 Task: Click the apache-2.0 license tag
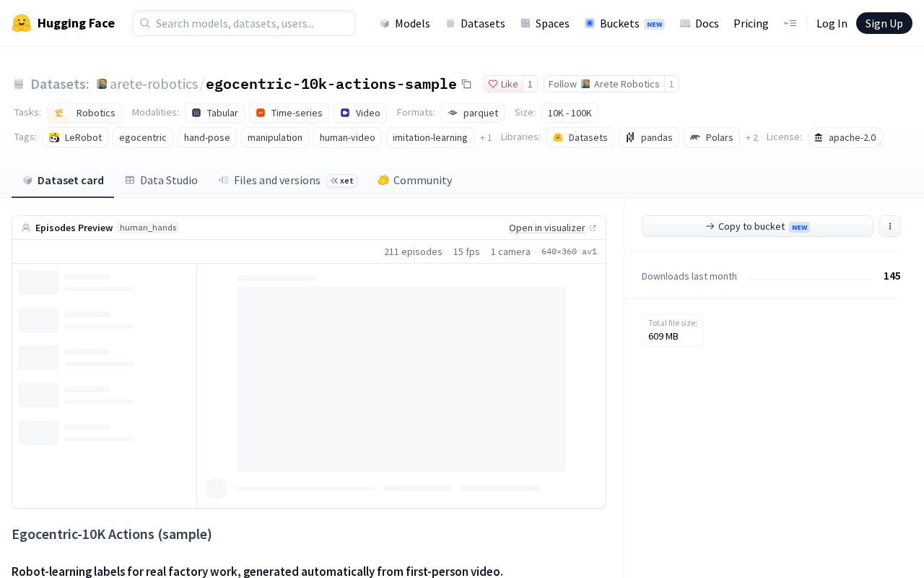[x=845, y=137]
